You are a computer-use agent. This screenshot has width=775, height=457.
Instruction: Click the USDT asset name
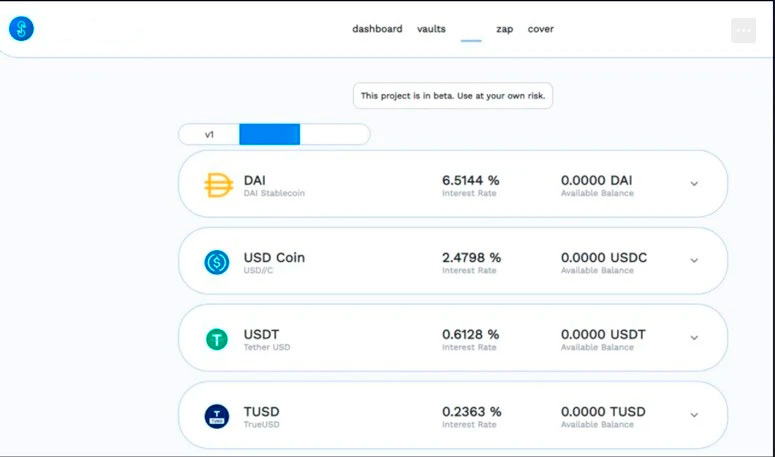[x=261, y=334]
